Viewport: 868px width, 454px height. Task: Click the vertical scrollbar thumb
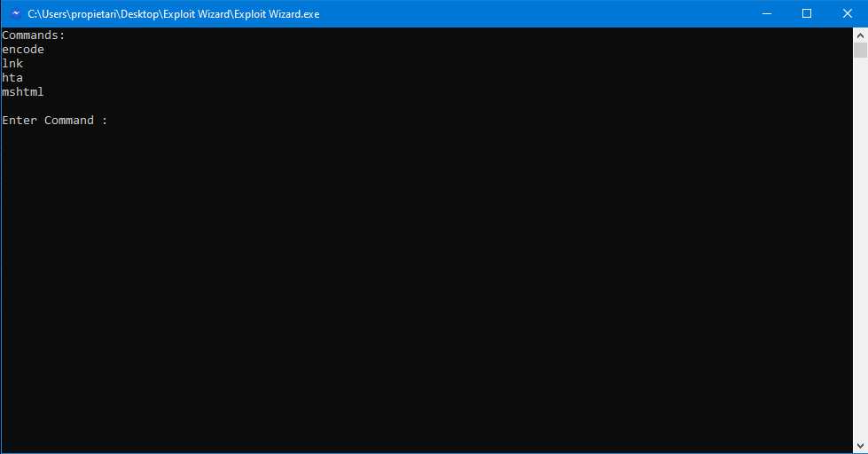click(860, 50)
